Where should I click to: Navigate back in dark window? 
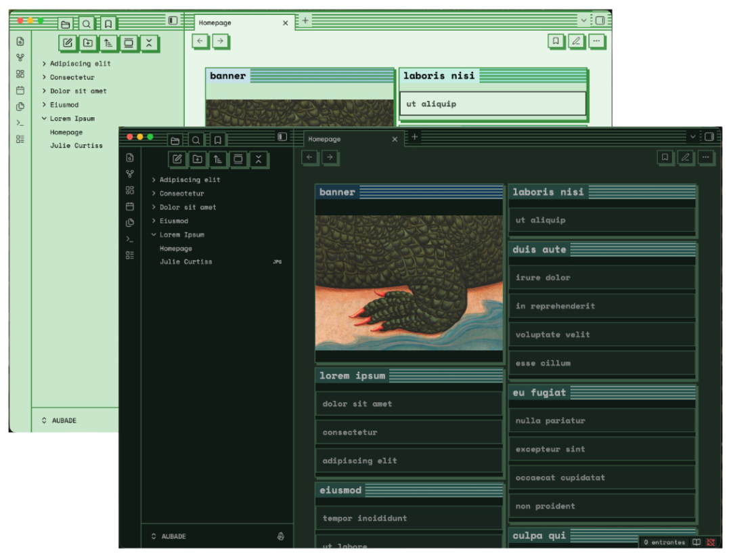309,157
